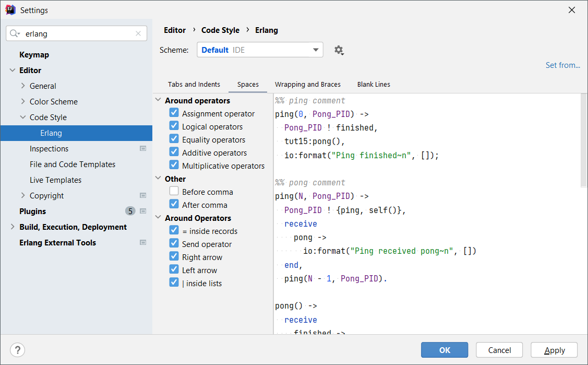Clear the 'erlang' search text with the X icon
This screenshot has height=365, width=588.
pyautogui.click(x=138, y=33)
